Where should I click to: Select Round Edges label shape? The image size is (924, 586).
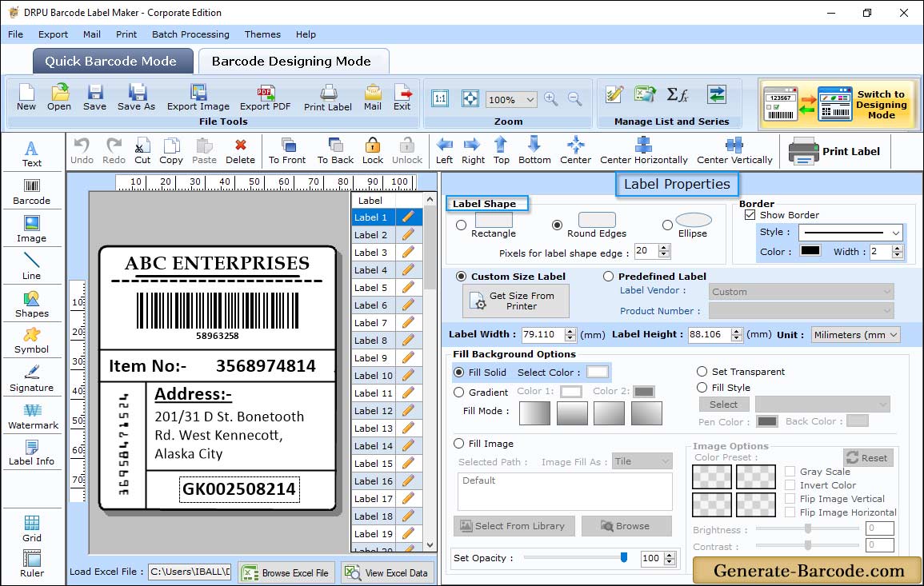557,225
